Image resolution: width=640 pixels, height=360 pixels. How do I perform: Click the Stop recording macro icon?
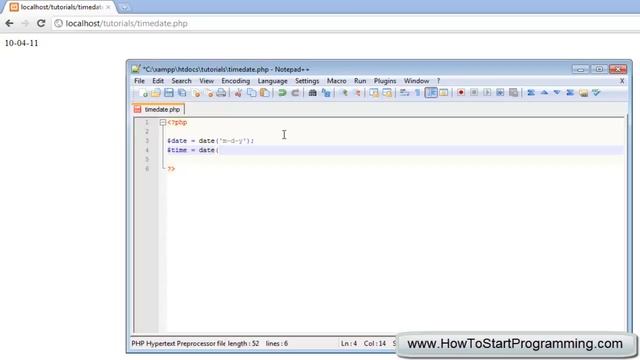coord(474,93)
